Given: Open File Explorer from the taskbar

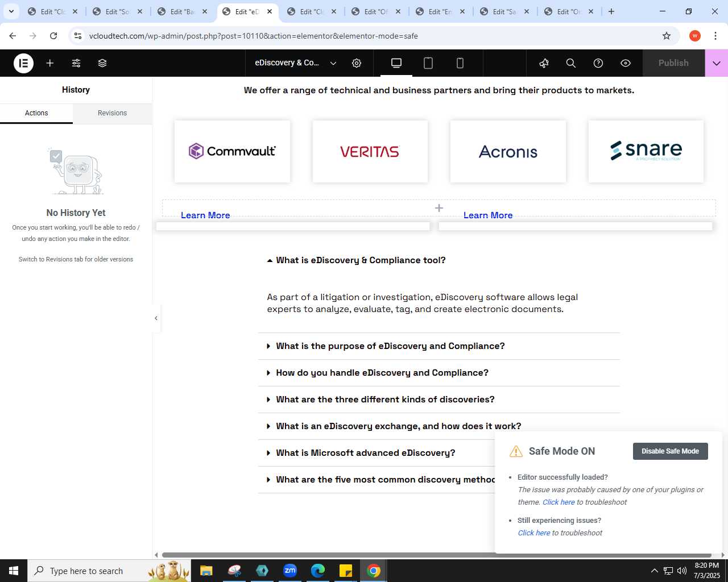Looking at the screenshot, I should click(x=206, y=571).
